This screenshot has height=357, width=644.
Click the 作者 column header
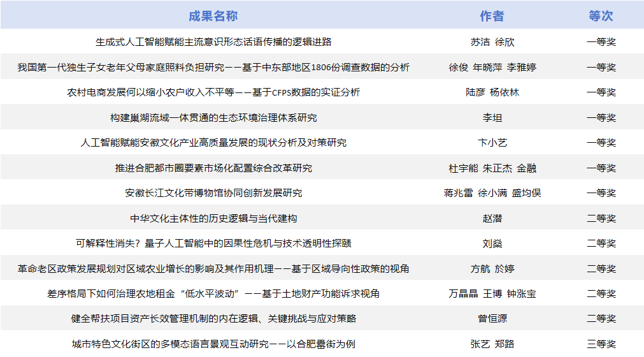[492, 16]
